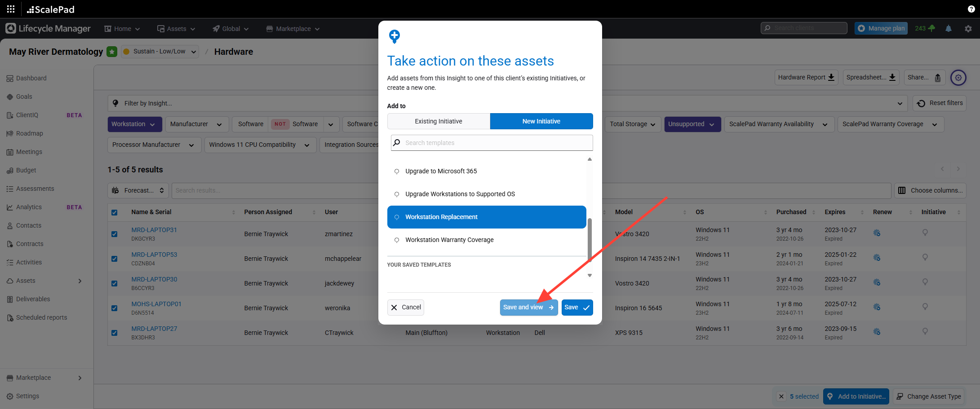980x409 pixels.
Task: Click the help question mark icon
Action: pos(971,9)
